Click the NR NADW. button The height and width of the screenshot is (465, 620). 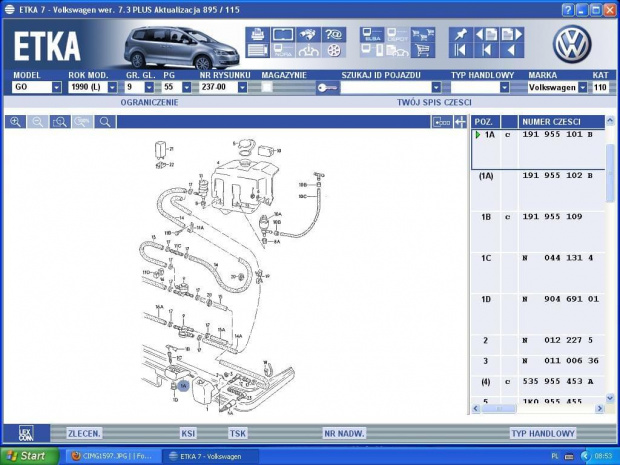[344, 433]
